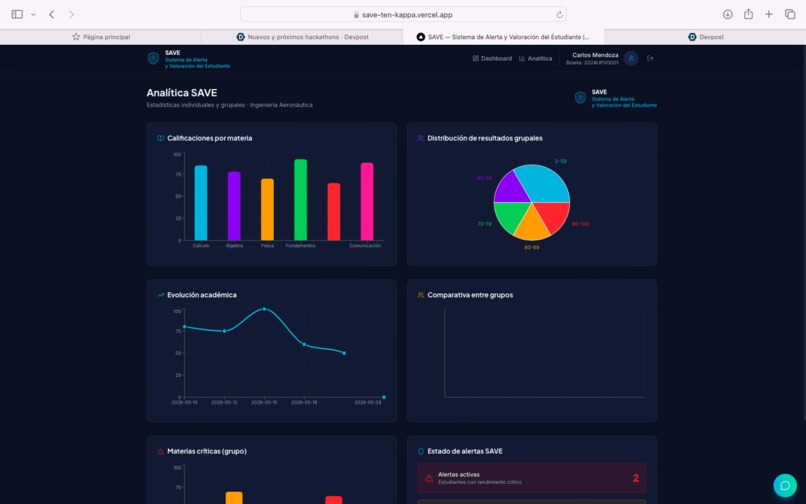This screenshot has width=806, height=504.
Task: Show the tab overview icon
Action: (x=790, y=14)
